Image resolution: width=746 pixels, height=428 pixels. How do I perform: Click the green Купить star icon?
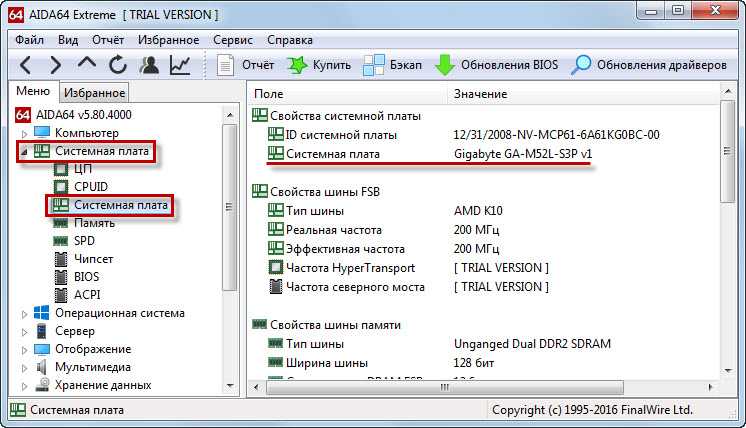tap(297, 65)
